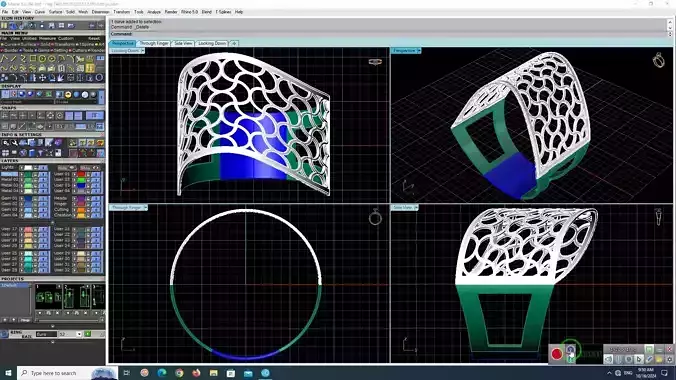The image size is (676, 380).
Task: Toggle the blue on/off box for Cutting layer
Action: [x=96, y=210]
